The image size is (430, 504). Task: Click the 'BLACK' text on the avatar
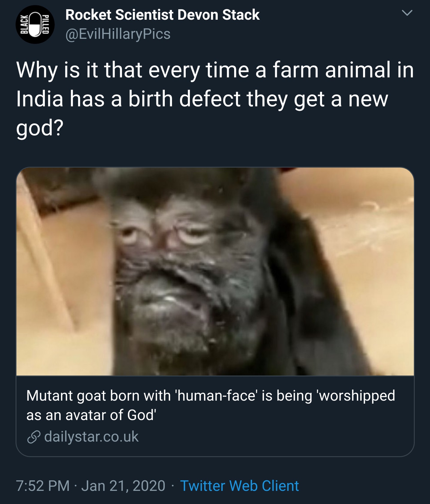click(x=24, y=24)
